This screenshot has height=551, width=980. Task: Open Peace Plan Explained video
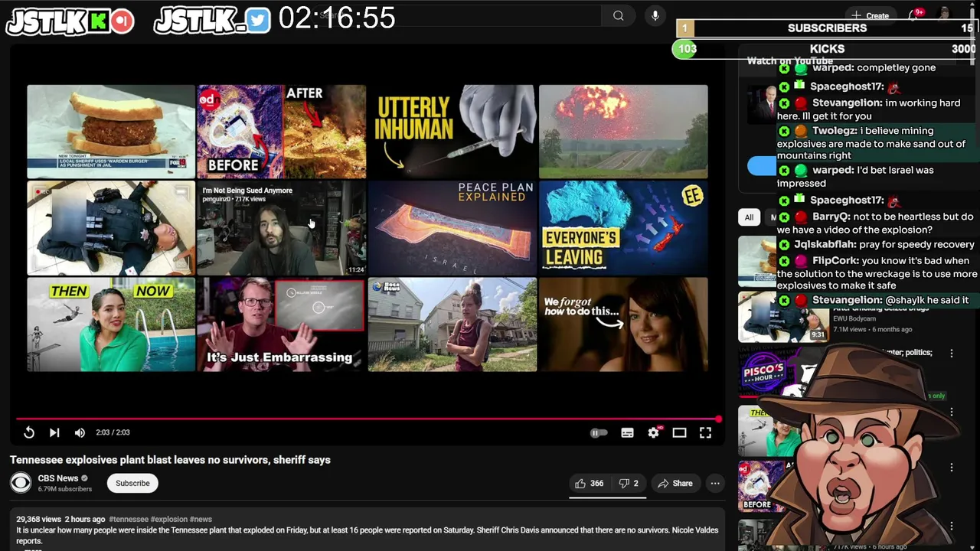coord(452,228)
